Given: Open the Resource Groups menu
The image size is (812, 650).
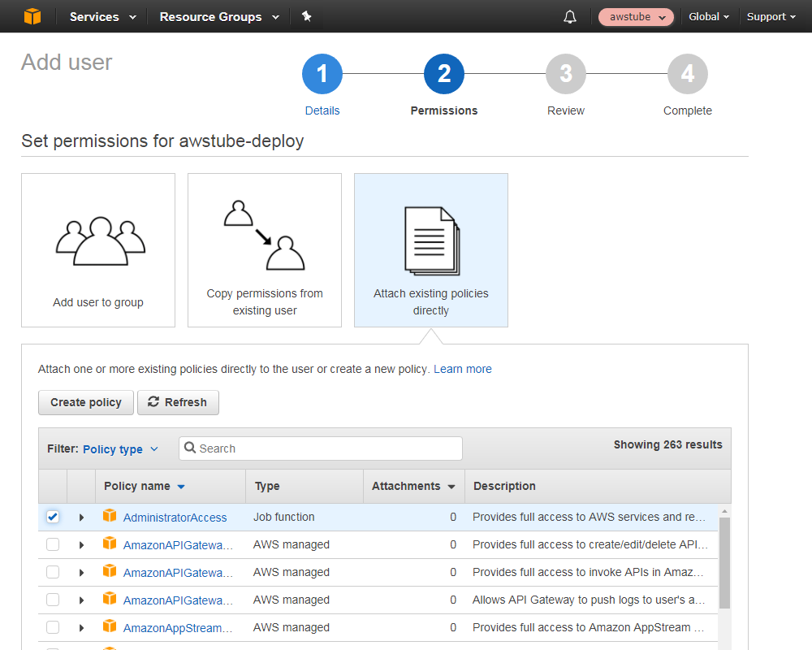Looking at the screenshot, I should coord(218,17).
